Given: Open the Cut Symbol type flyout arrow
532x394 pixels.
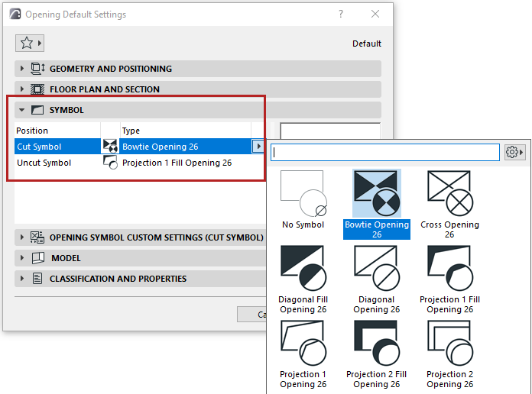Looking at the screenshot, I should [258, 146].
